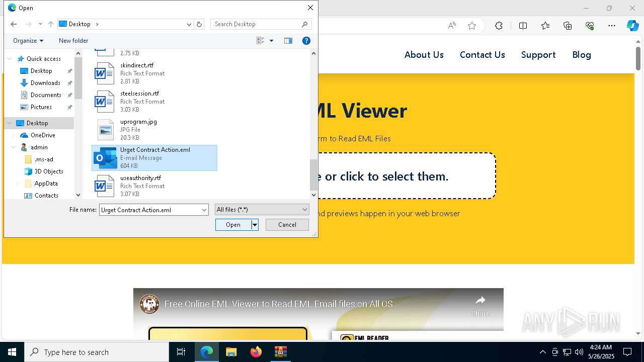The width and height of the screenshot is (644, 362).
Task: Click the Windows taskbar search box
Action: tap(97, 352)
